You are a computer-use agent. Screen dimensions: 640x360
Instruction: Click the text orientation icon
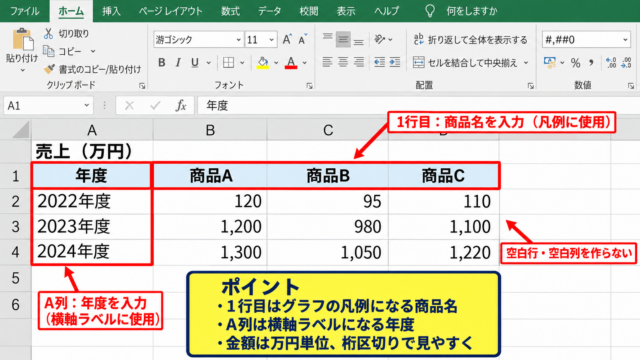pos(379,39)
